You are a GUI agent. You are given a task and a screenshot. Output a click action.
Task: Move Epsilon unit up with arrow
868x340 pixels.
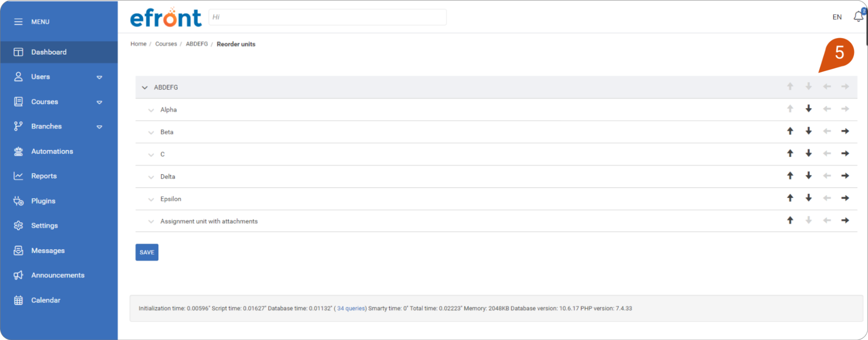tap(790, 198)
